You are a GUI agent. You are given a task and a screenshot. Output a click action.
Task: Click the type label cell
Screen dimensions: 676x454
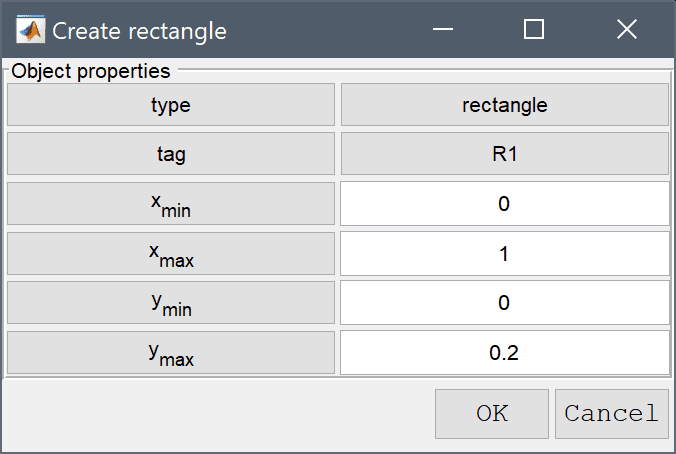(x=171, y=105)
